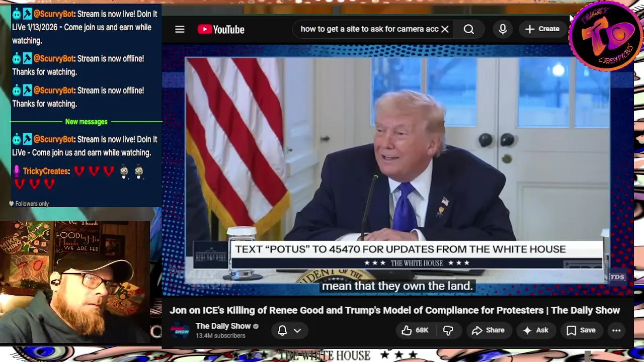Click ScurvyBot badge icon in the 1/13/2026 live message
Viewport: 644px width, 362px height.
[x=17, y=14]
